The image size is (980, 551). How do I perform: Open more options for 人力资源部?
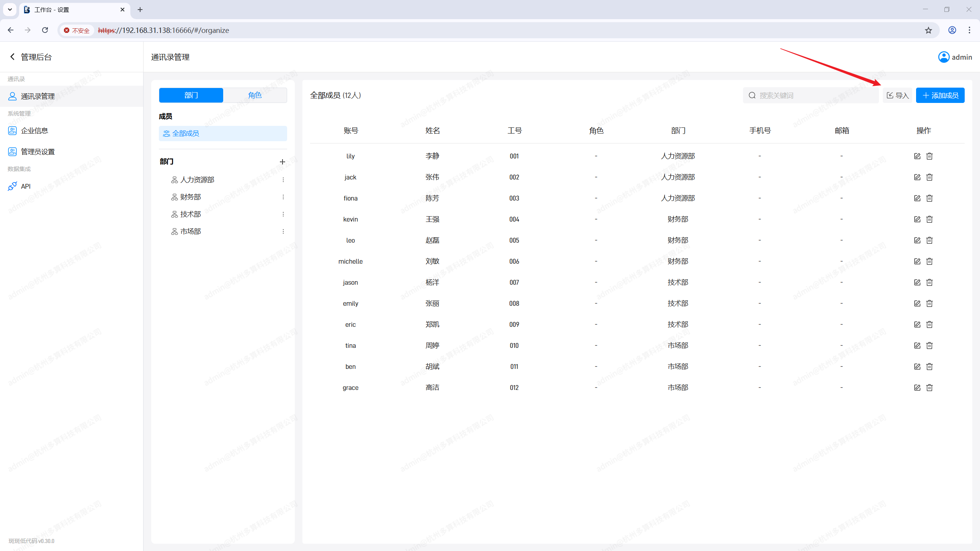pyautogui.click(x=283, y=180)
